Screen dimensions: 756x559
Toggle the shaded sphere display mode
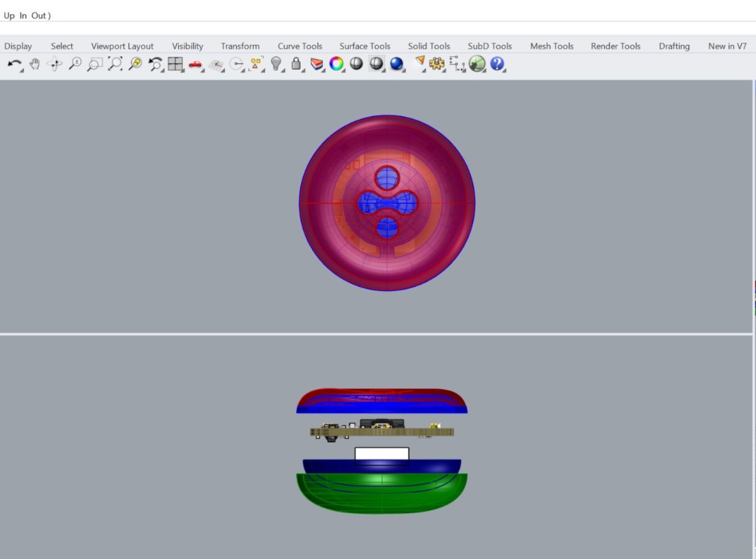tap(357, 64)
